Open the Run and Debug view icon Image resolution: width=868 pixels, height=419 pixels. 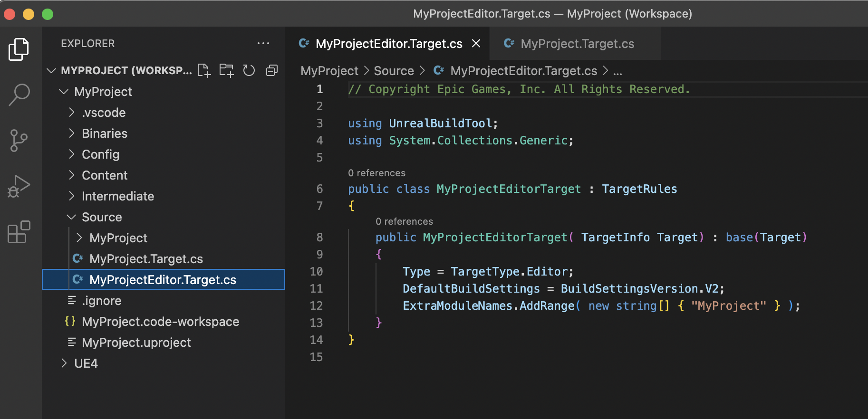[19, 186]
